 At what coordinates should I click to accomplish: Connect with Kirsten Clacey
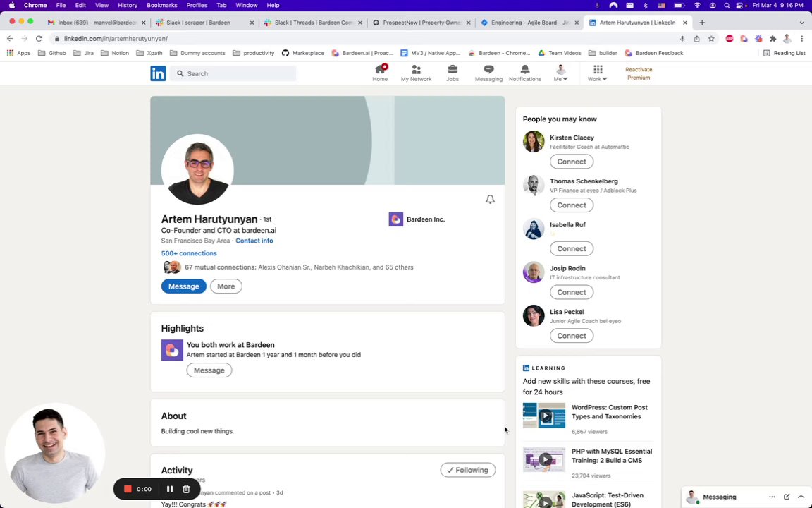(x=572, y=162)
